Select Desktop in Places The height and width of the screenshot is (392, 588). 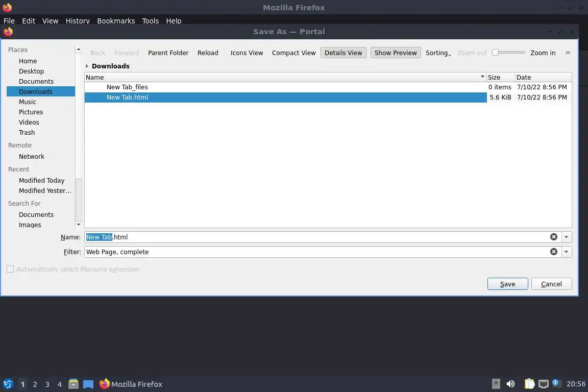pyautogui.click(x=40, y=71)
